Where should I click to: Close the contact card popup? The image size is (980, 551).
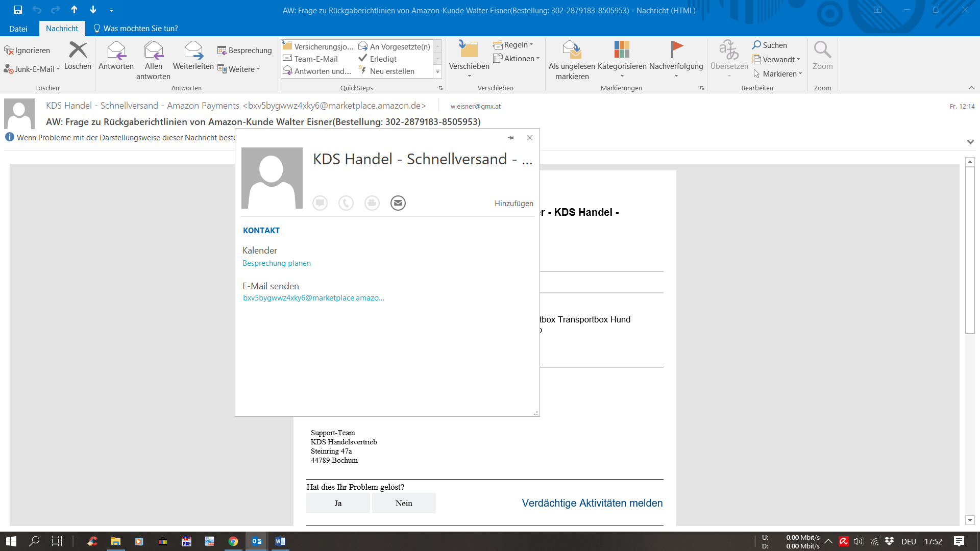(x=530, y=138)
